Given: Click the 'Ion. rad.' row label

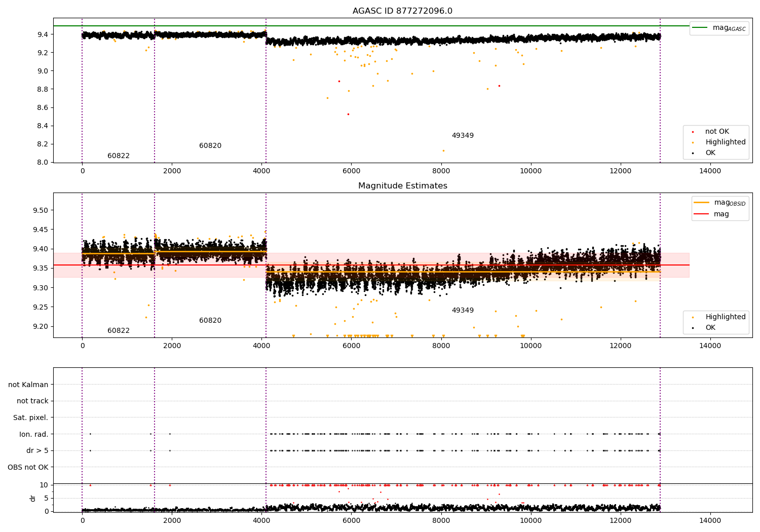Looking at the screenshot, I should click(34, 434).
